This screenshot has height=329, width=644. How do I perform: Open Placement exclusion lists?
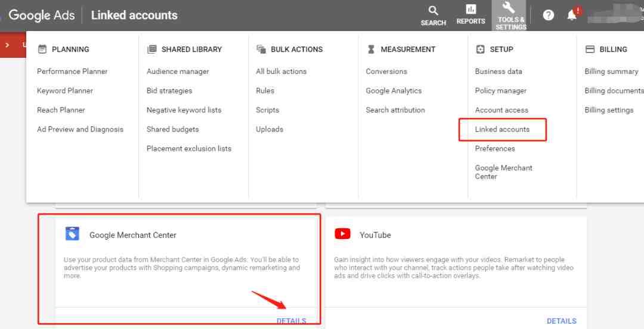[189, 148]
